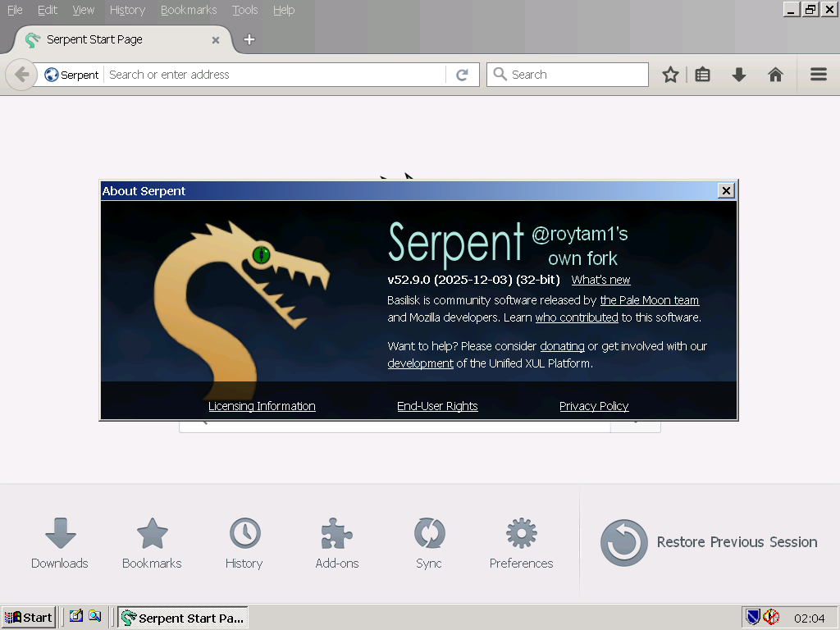
Task: Open the History menu
Action: (127, 10)
